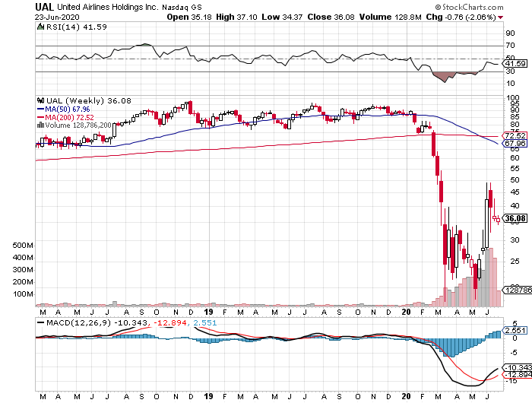Click the Volume 128.8M header value
Image resolution: width=532 pixels, height=403 pixels.
click(x=390, y=17)
